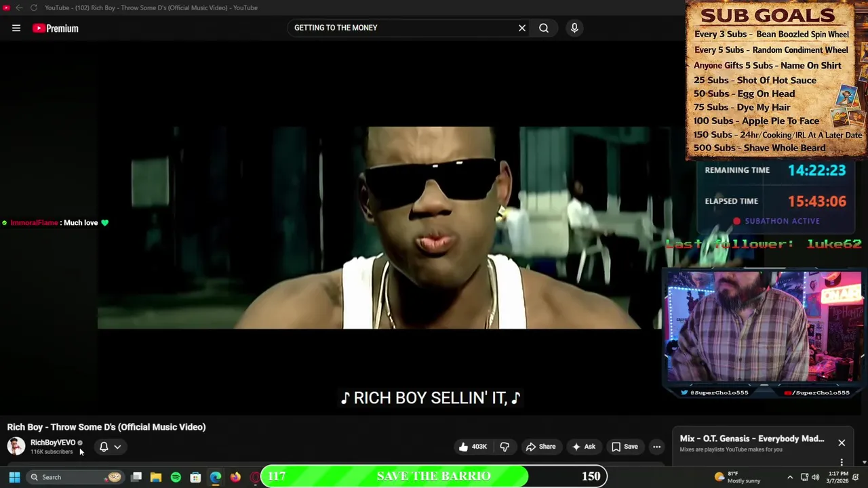The width and height of the screenshot is (868, 488).
Task: Open the YouTube hamburger guide menu
Action: 16,28
